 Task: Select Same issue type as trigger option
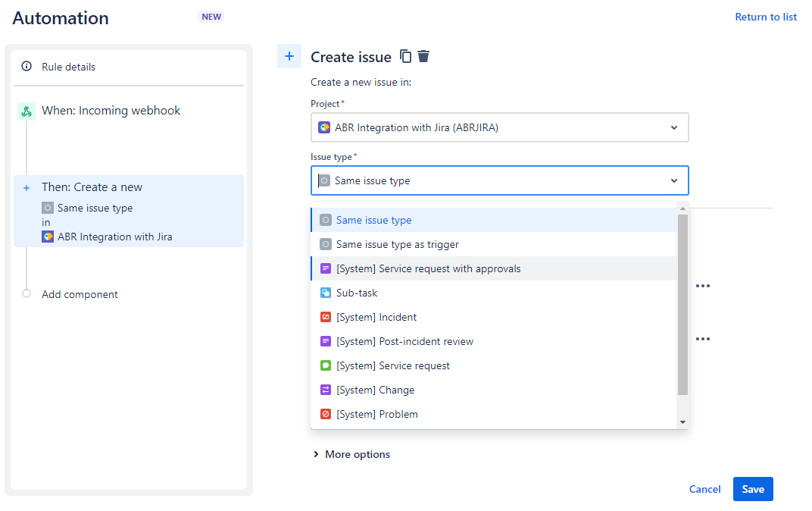(494, 245)
